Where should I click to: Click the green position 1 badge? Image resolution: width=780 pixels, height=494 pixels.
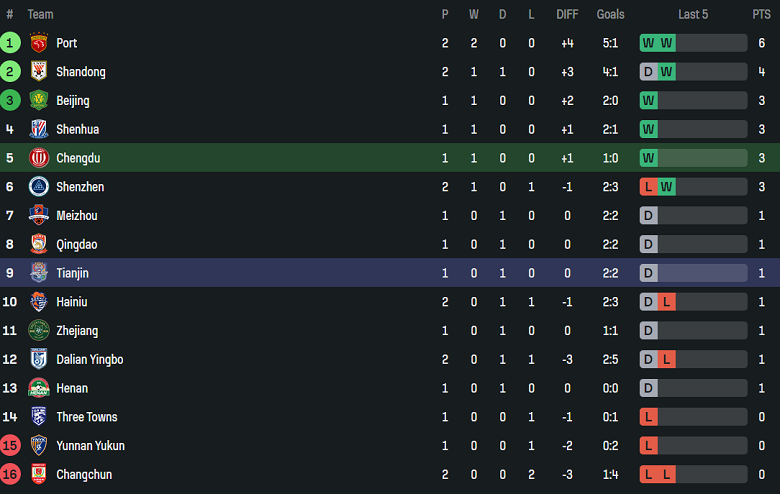tap(10, 43)
